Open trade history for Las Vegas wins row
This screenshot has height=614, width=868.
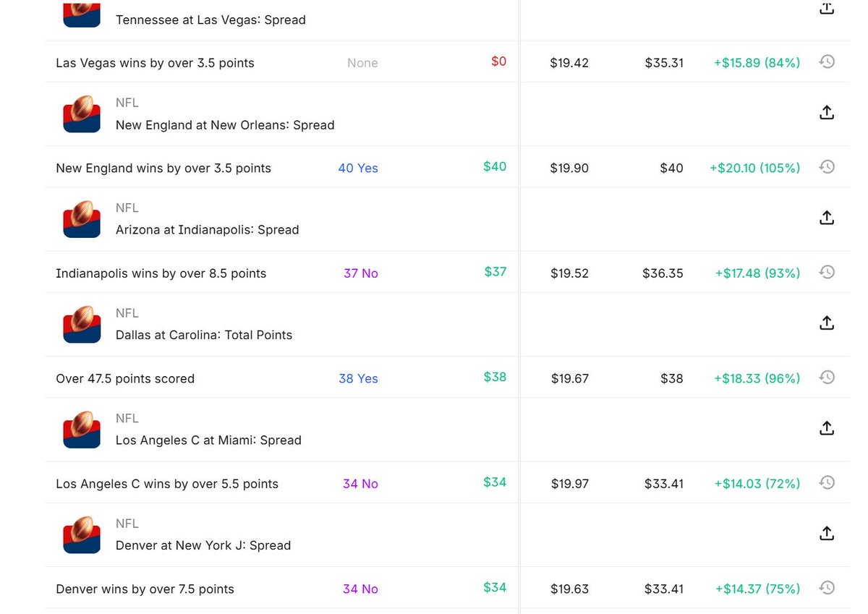pyautogui.click(x=826, y=61)
